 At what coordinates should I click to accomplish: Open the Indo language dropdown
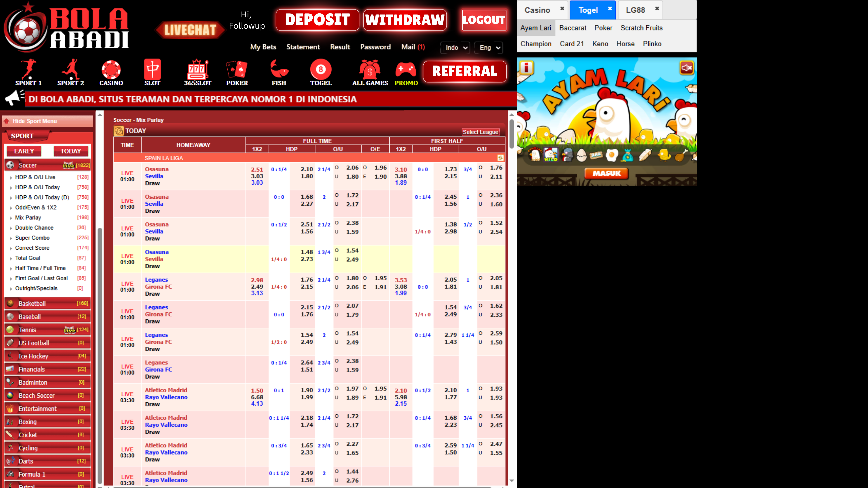pyautogui.click(x=455, y=48)
